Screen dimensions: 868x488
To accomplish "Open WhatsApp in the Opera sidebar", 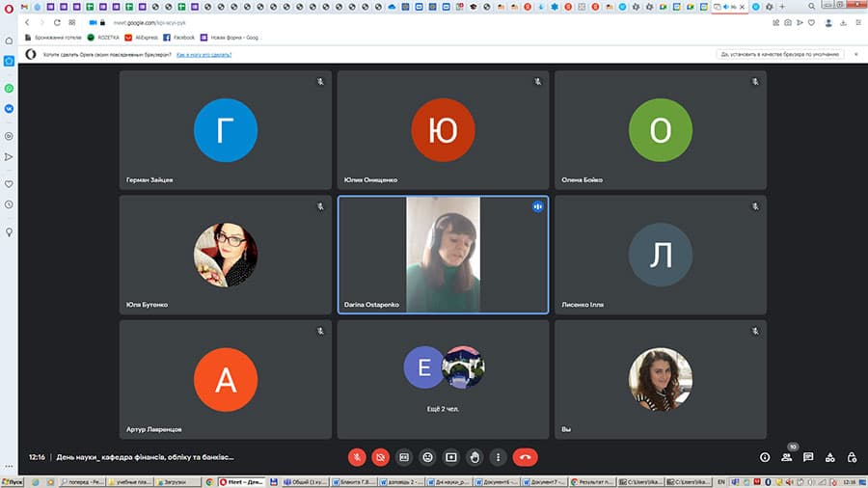I will [9, 89].
